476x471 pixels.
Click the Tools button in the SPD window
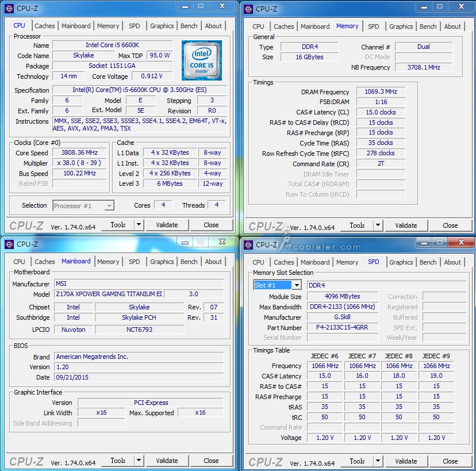point(358,461)
